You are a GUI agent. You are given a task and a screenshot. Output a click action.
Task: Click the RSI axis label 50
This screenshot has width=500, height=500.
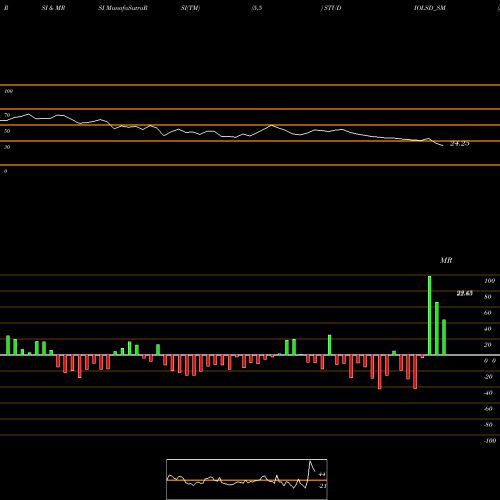pos(7,131)
